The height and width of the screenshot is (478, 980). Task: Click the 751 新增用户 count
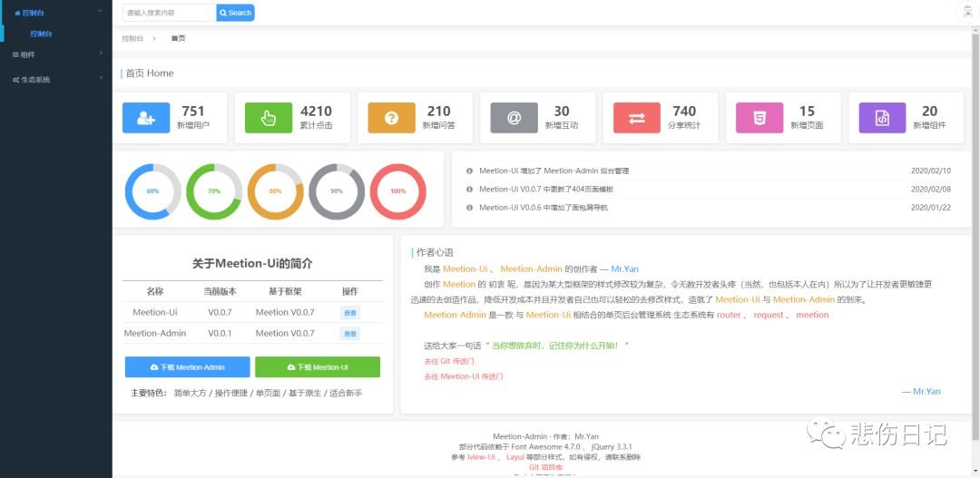[193, 112]
